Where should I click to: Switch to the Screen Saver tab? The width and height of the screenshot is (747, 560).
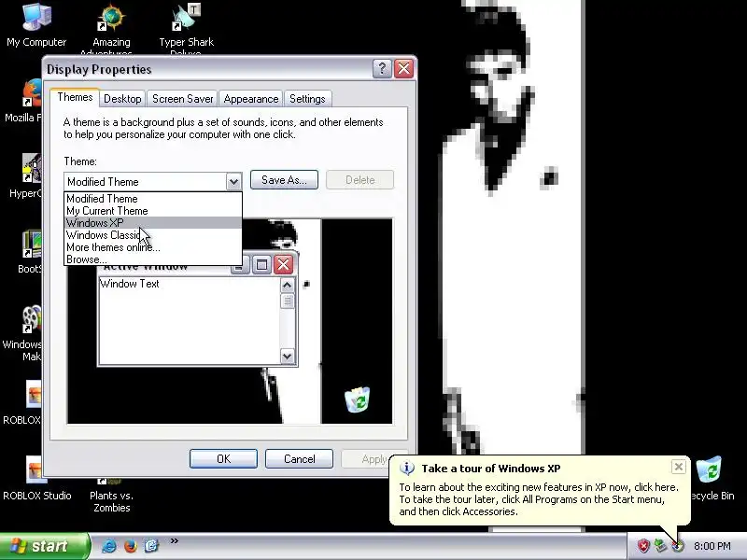click(182, 99)
